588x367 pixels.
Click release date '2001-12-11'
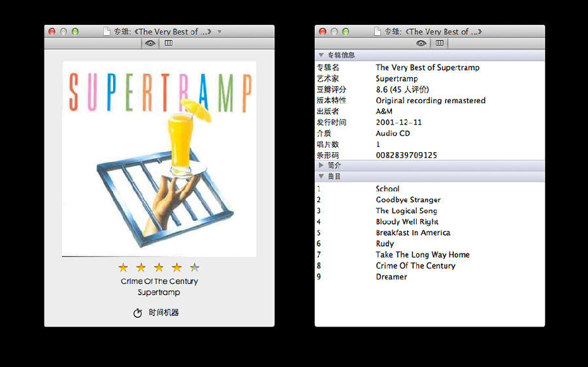(399, 122)
